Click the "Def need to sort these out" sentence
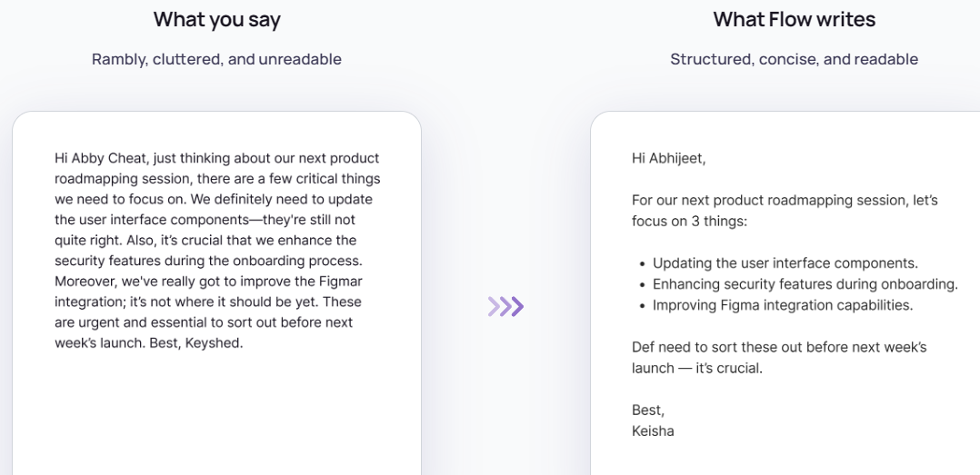 tap(778, 347)
